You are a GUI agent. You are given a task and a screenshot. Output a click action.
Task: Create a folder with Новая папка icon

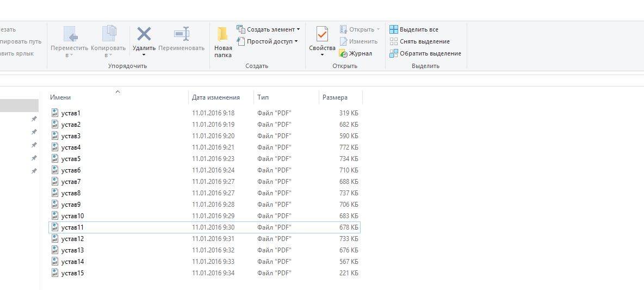222,34
